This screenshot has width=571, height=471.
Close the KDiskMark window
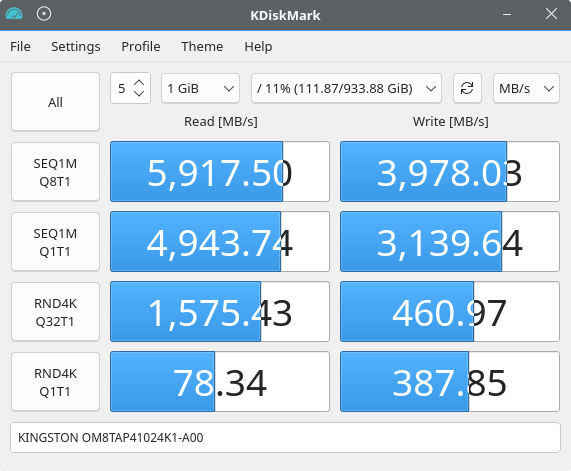(x=551, y=14)
